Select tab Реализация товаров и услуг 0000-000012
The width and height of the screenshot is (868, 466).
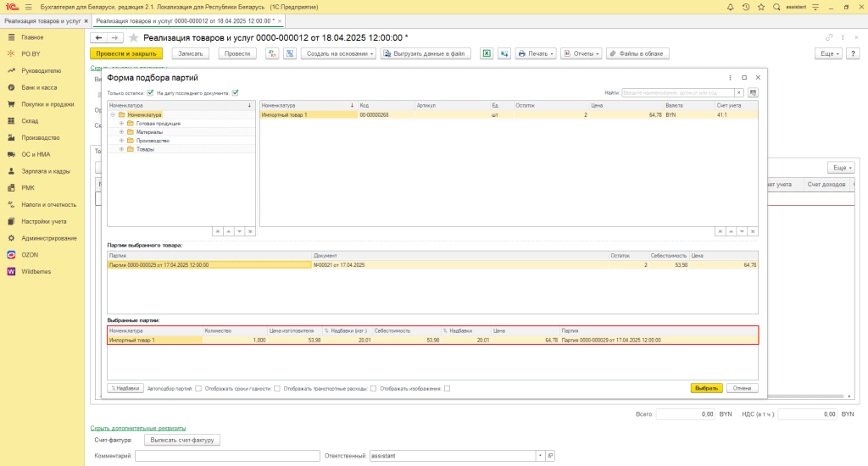[185, 21]
